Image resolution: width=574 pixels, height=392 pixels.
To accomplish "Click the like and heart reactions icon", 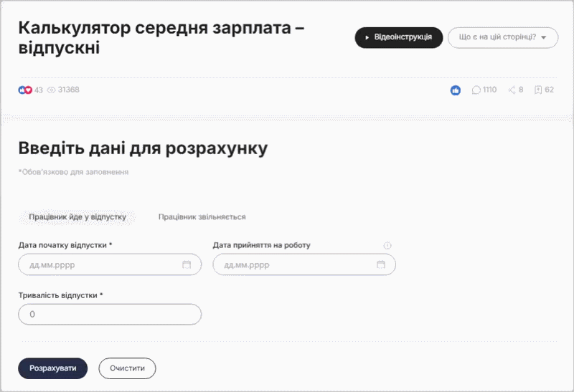I will coord(25,90).
